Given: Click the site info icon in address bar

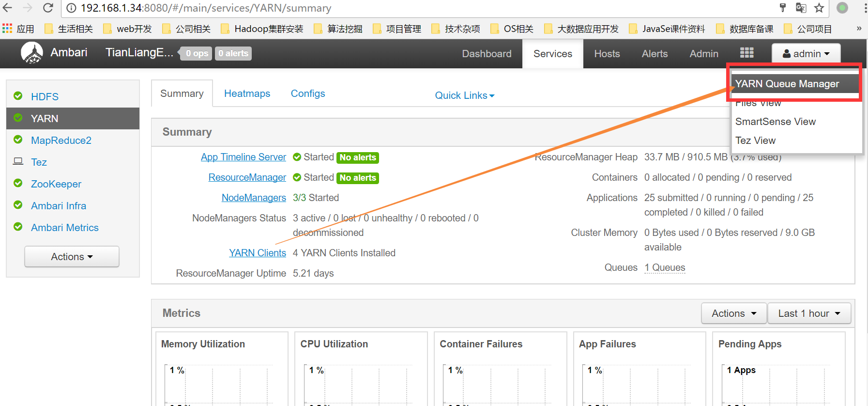Looking at the screenshot, I should pos(71,8).
